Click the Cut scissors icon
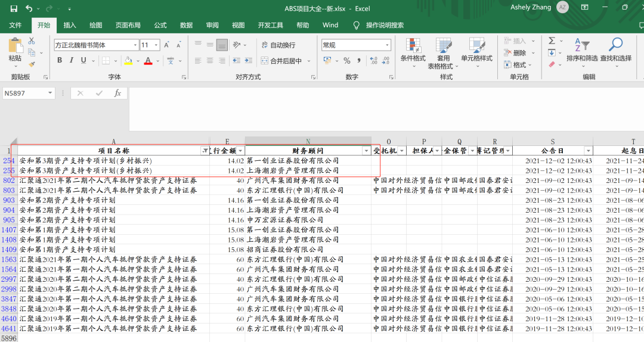The width and height of the screenshot is (644, 342). [x=32, y=41]
